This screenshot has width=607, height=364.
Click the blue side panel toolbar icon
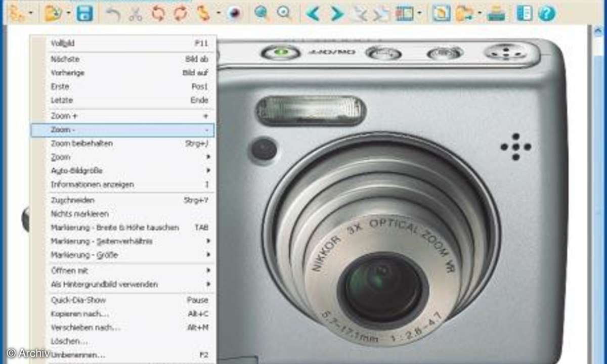[x=525, y=13]
